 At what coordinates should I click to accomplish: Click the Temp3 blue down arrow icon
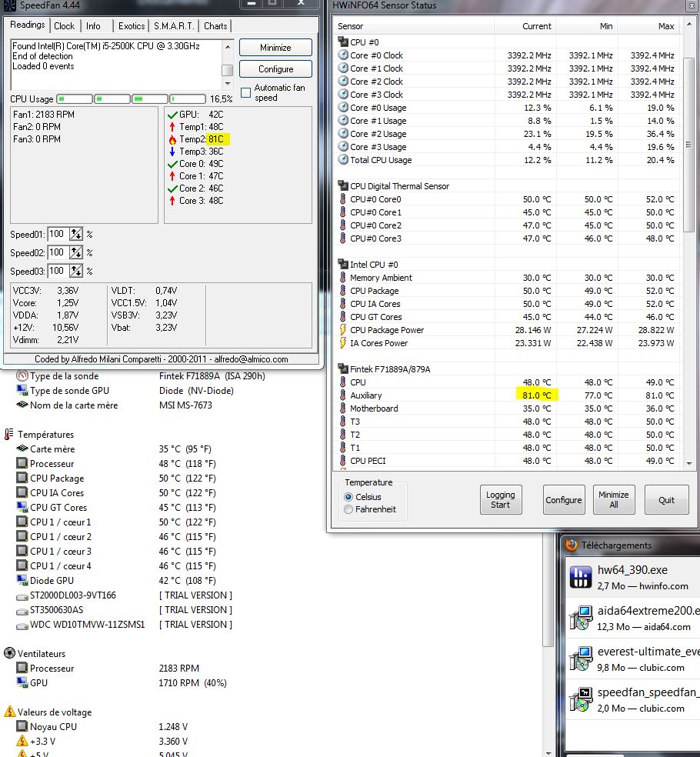click(x=172, y=152)
